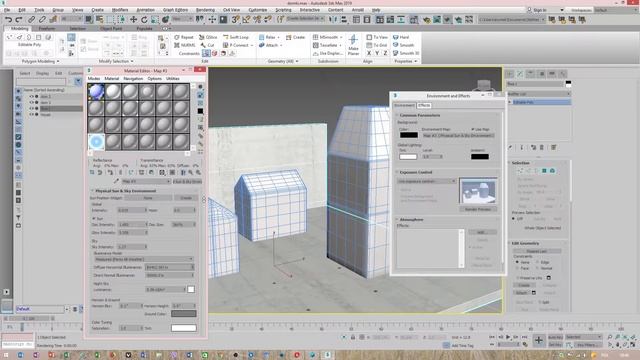Select Off under Preview Selection
The image size is (640, 360).
(514, 219)
